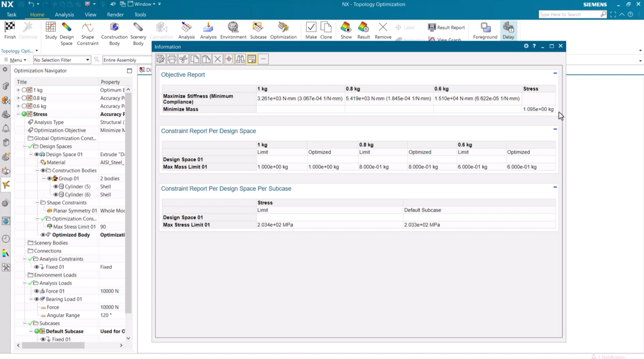Click print icon in Information window
The height and width of the screenshot is (359, 644).
(x=172, y=59)
